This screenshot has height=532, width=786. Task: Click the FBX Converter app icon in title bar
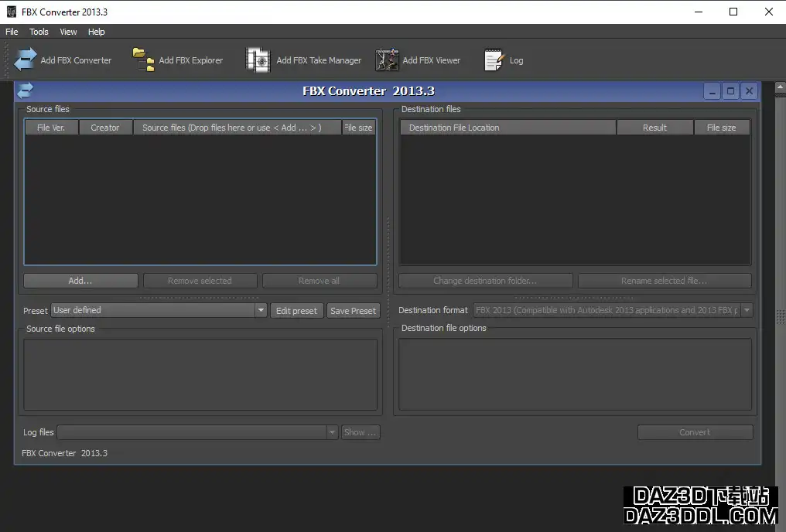click(x=11, y=12)
